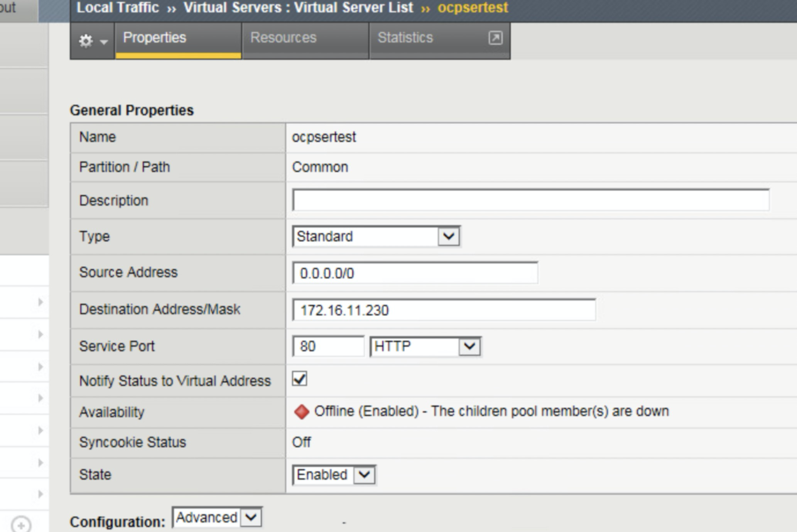Open the Type dropdown showing Standard

click(449, 236)
